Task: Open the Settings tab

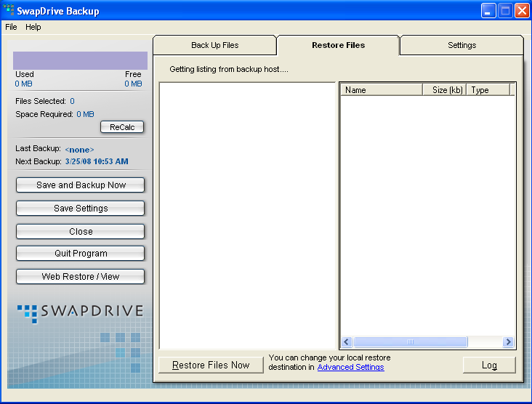Action: coord(462,45)
